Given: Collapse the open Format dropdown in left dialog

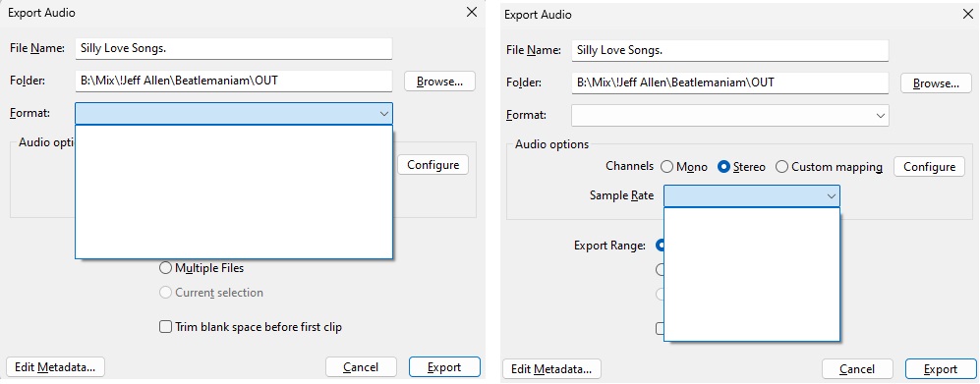Looking at the screenshot, I should pos(234,113).
